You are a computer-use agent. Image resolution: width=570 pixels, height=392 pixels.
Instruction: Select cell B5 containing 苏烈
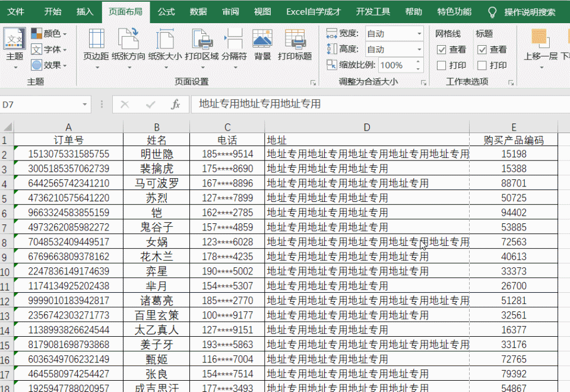click(x=156, y=198)
